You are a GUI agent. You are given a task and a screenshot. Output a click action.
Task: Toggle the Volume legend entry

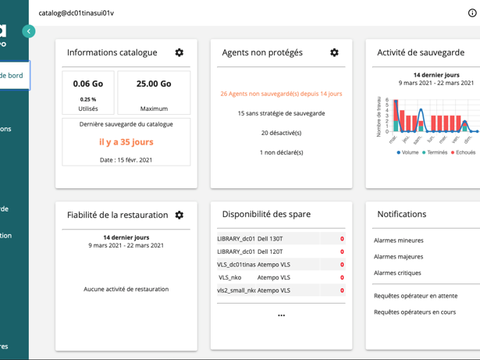pos(408,152)
